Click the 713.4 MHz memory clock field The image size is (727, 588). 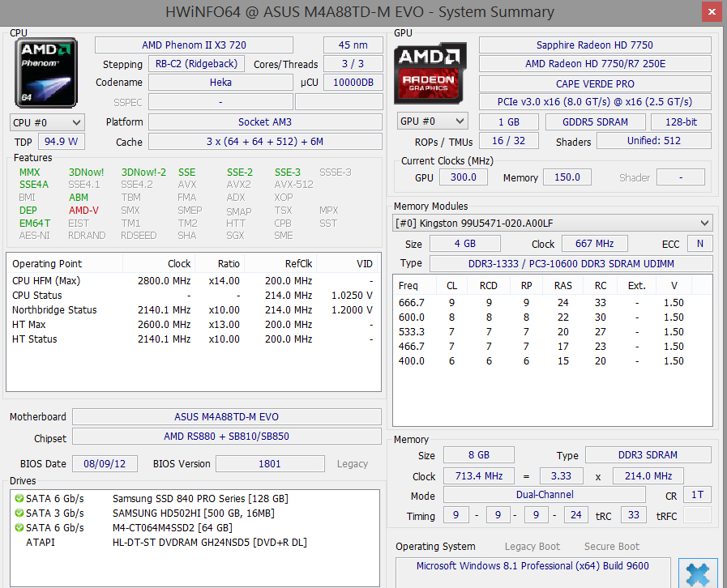click(479, 476)
